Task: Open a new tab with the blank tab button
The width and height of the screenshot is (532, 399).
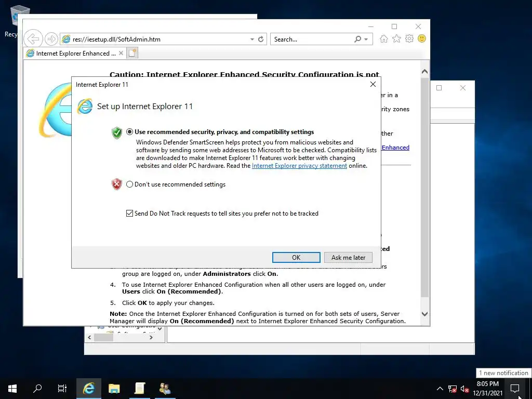Action: (132, 53)
